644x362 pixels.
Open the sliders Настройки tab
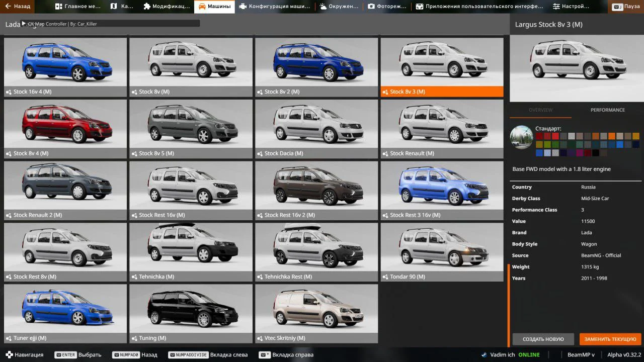pyautogui.click(x=571, y=7)
